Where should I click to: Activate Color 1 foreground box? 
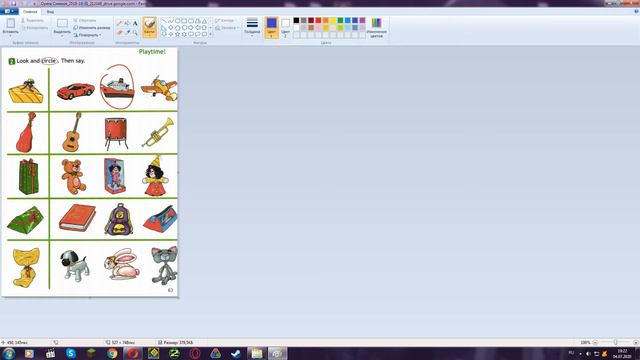pos(271,27)
